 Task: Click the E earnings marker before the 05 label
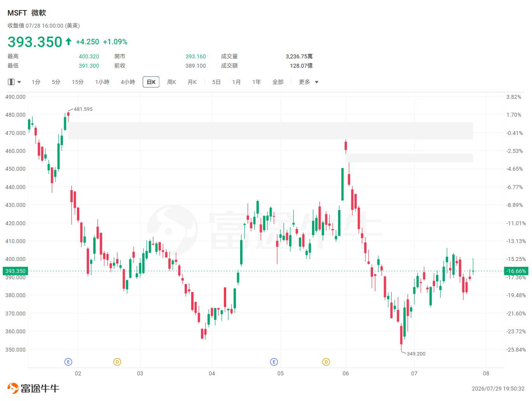[x=274, y=362]
